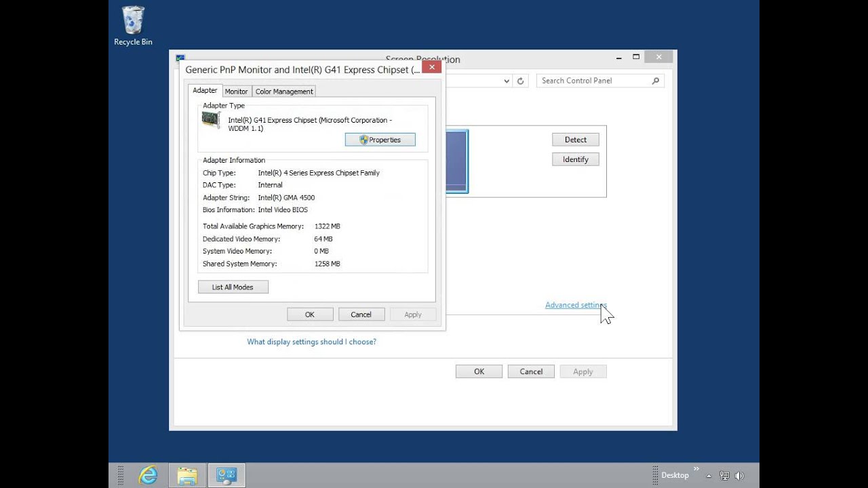Click Identify in Screen Resolution window
The height and width of the screenshot is (488, 868).
[576, 159]
